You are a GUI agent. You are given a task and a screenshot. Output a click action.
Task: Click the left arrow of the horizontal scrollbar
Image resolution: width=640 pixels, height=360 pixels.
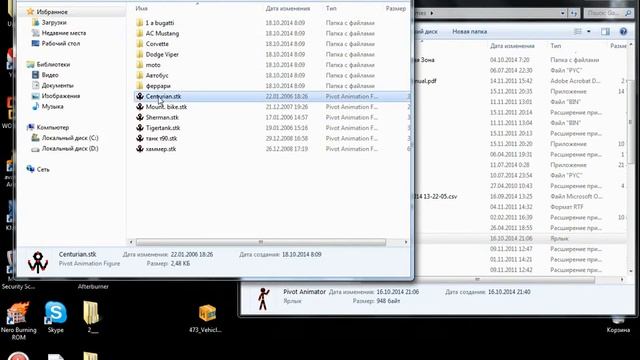pos(131,242)
